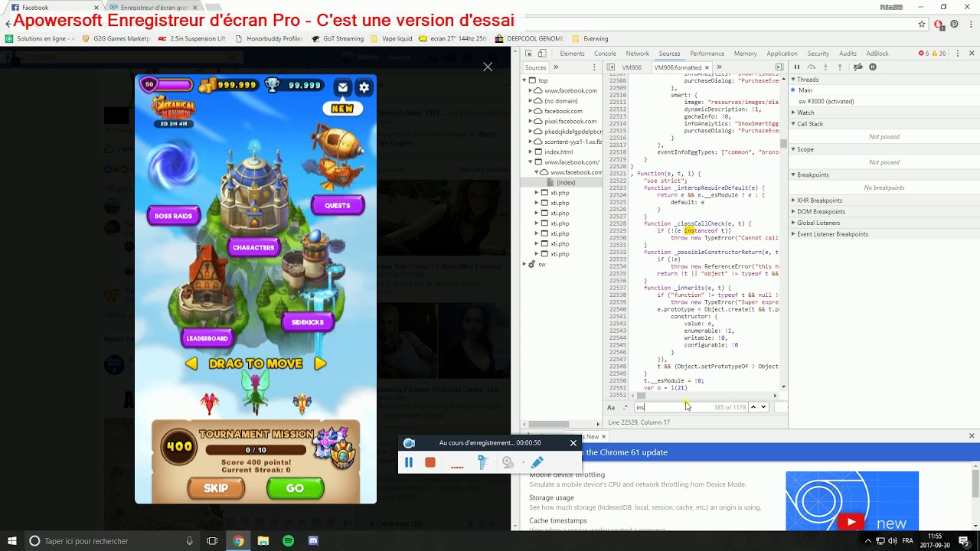This screenshot has width=980, height=551.
Task: Click the QUESTS button in the game
Action: pos(338,205)
